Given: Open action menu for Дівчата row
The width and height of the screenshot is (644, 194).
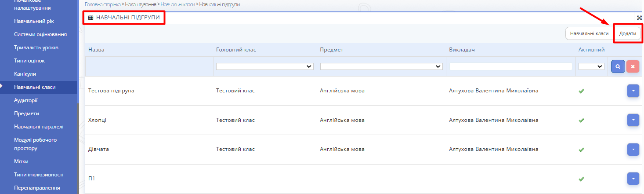Looking at the screenshot, I should coord(633,150).
